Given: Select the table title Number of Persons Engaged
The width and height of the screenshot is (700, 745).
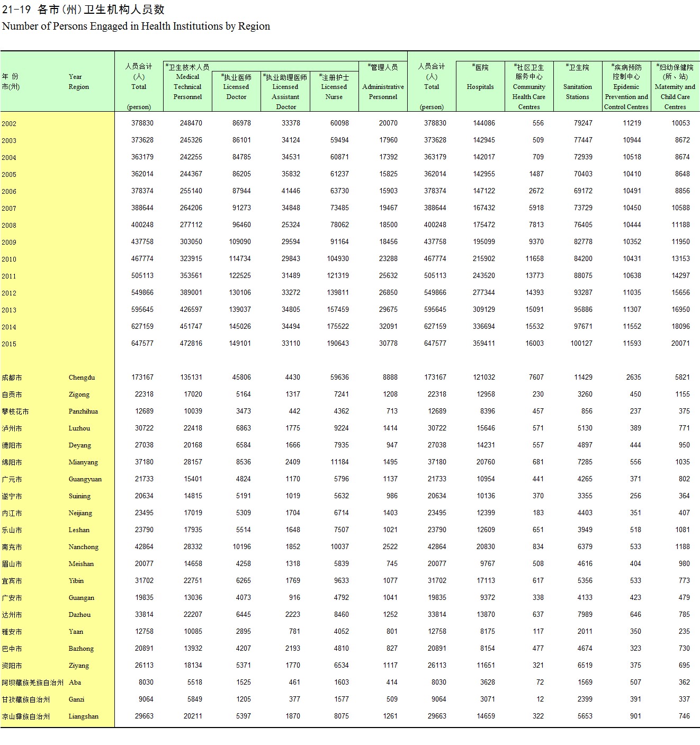Looking at the screenshot, I should click(136, 26).
